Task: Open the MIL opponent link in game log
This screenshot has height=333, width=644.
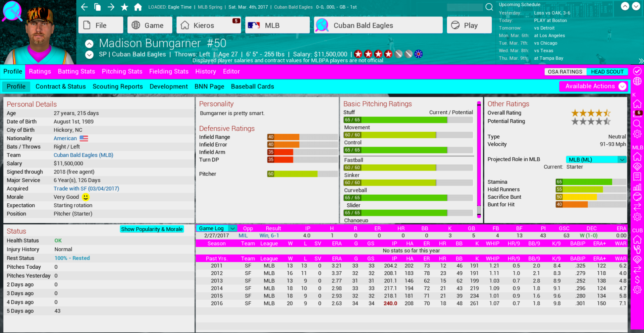Action: click(x=243, y=236)
